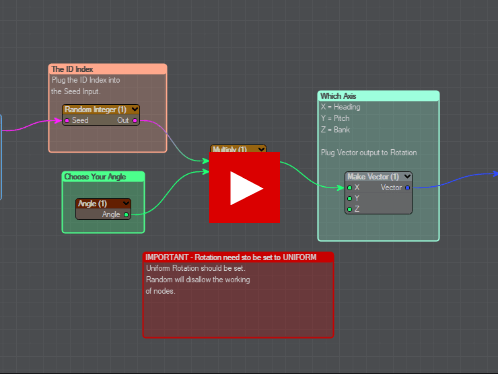Select the X input port of Make Vector

point(349,188)
